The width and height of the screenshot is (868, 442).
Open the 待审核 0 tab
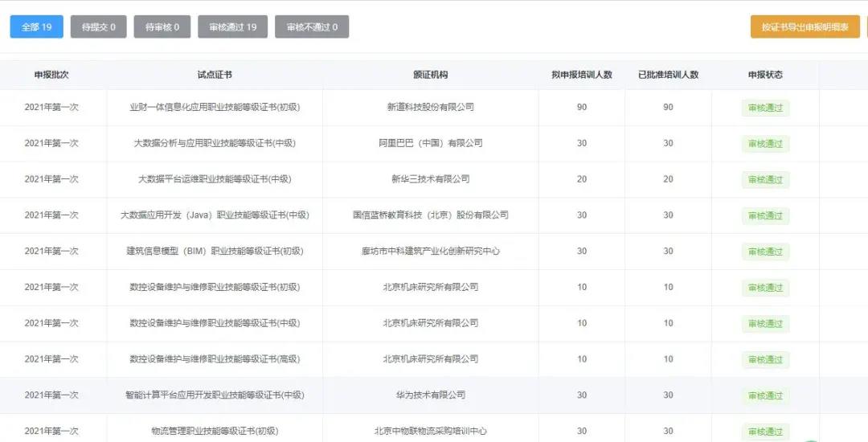pos(162,27)
